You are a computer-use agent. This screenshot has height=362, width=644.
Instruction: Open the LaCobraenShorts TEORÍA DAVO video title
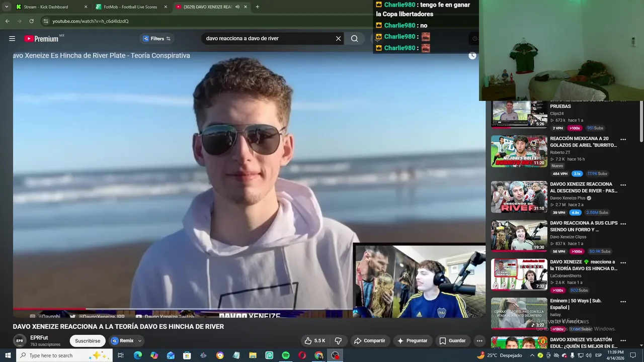[x=584, y=265]
